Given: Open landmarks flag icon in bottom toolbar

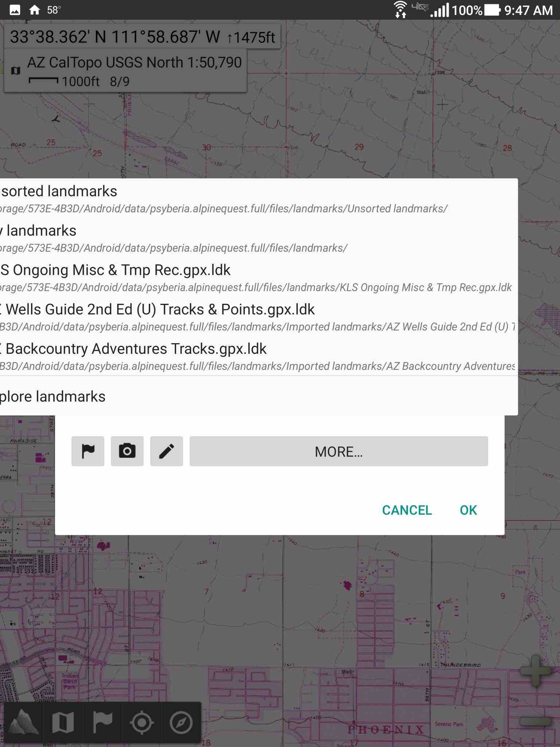Looking at the screenshot, I should 102,722.
